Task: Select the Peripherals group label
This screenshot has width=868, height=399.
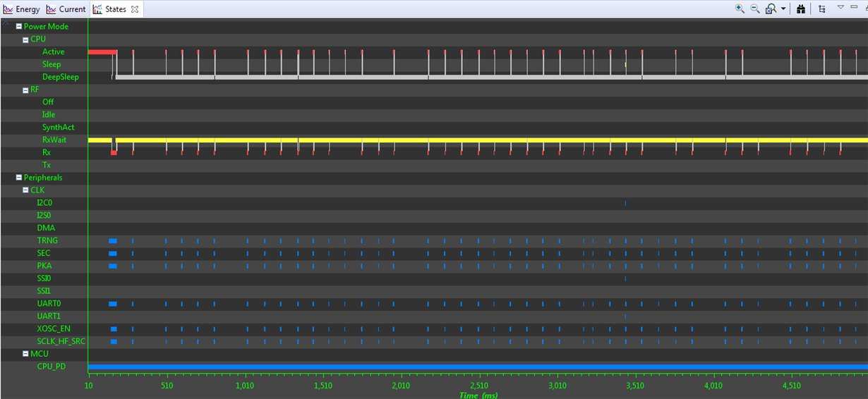Action: pos(43,178)
